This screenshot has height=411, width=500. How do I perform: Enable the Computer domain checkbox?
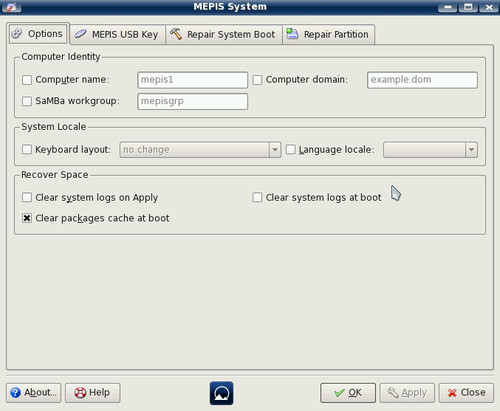click(x=257, y=80)
